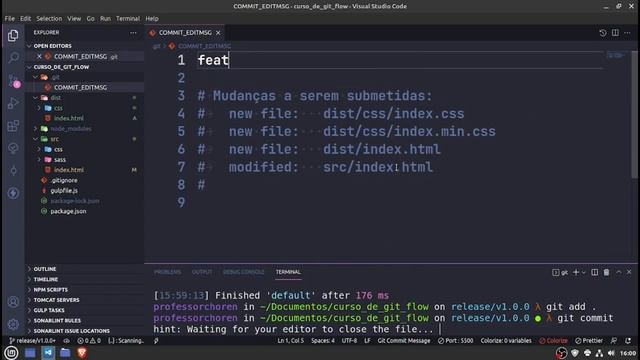Viewport: 640px width, 360px height.
Task: Open the File menu
Action: (9, 18)
